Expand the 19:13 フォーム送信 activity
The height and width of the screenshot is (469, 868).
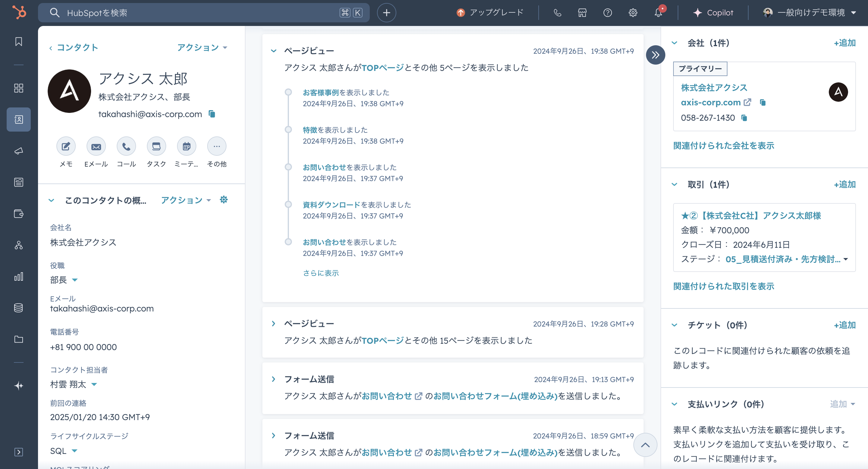point(274,379)
